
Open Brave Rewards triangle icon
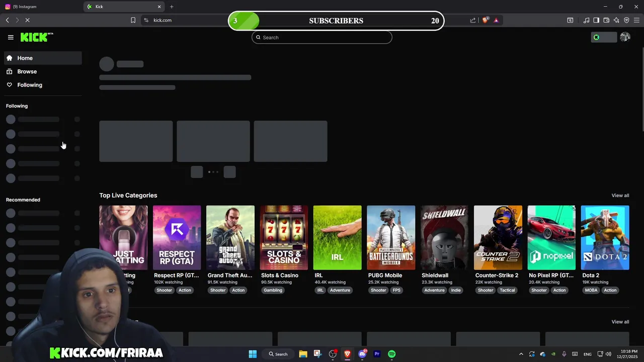point(496,20)
